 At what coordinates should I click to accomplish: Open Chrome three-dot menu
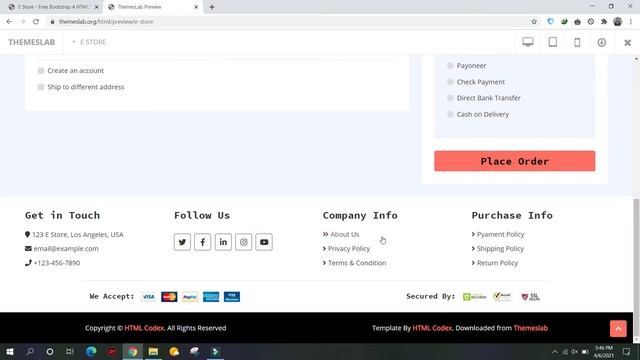click(x=631, y=22)
